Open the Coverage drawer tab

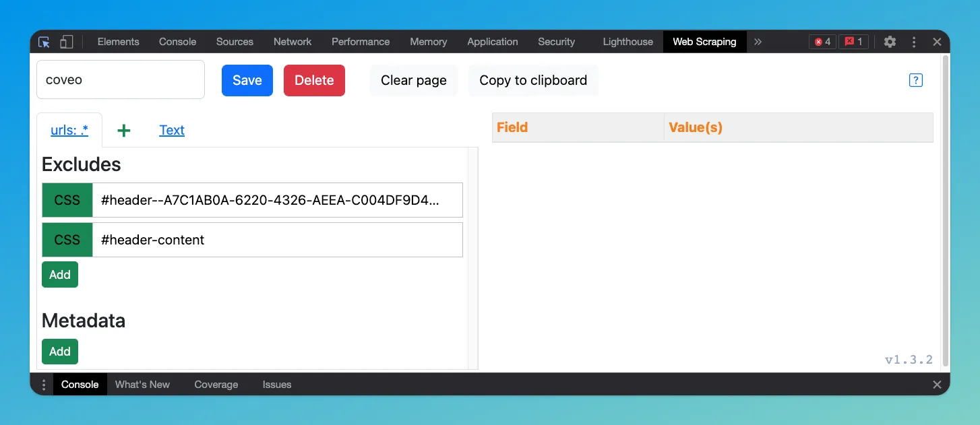(216, 385)
